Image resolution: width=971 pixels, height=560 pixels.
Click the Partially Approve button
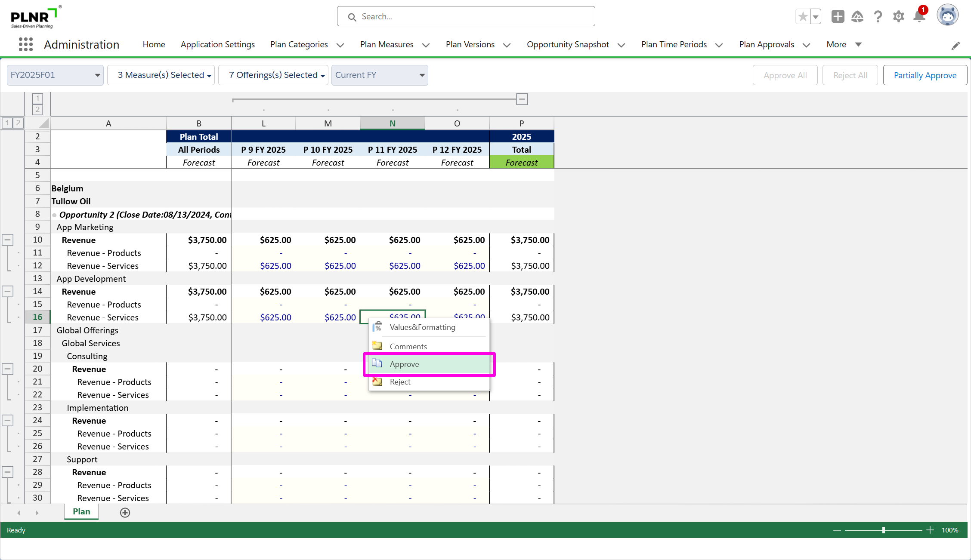(925, 75)
